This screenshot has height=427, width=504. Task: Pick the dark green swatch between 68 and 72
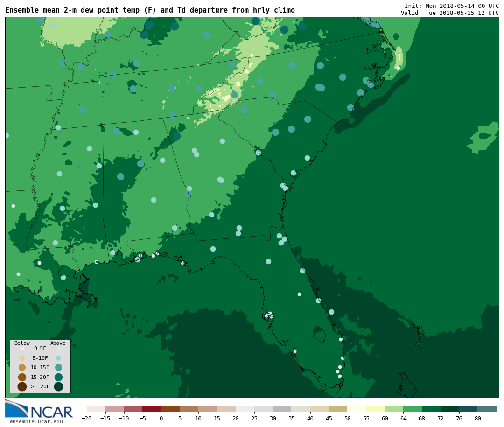click(x=431, y=409)
